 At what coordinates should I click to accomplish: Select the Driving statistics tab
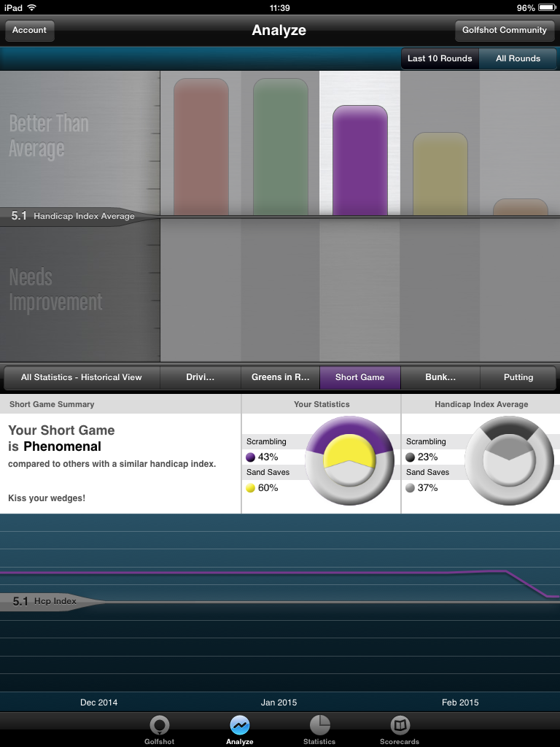coord(201,377)
